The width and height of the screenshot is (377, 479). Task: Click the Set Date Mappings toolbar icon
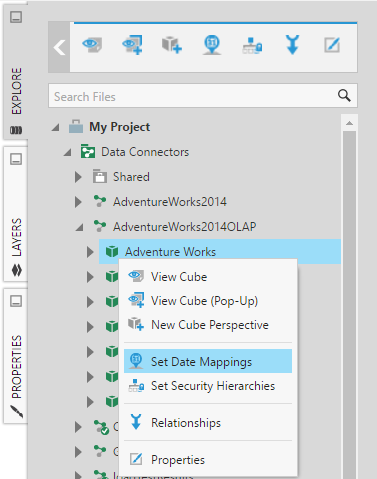[x=212, y=45]
